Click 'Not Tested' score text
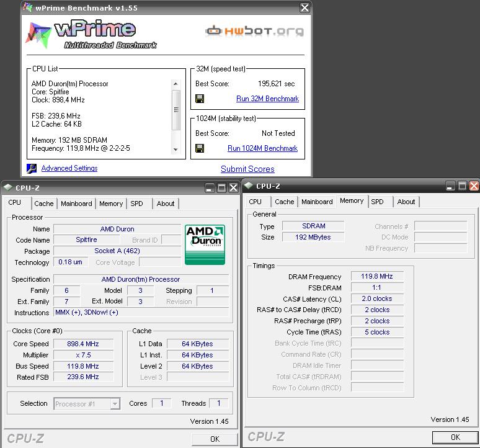Screen dimensions: 480x448 pos(278,133)
